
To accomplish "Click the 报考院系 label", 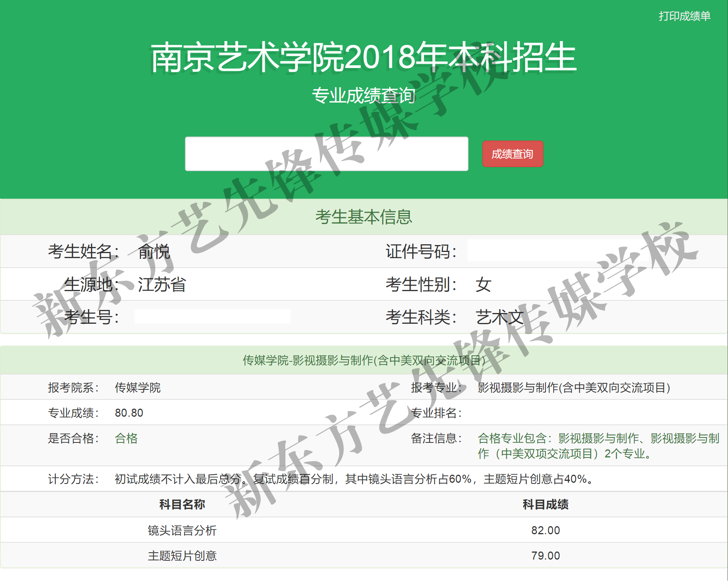I will click(73, 388).
